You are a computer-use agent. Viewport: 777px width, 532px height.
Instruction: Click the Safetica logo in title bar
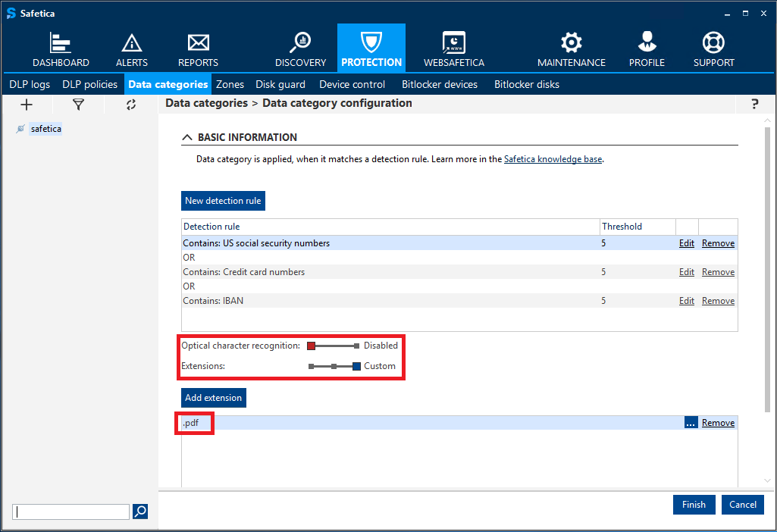coord(11,14)
